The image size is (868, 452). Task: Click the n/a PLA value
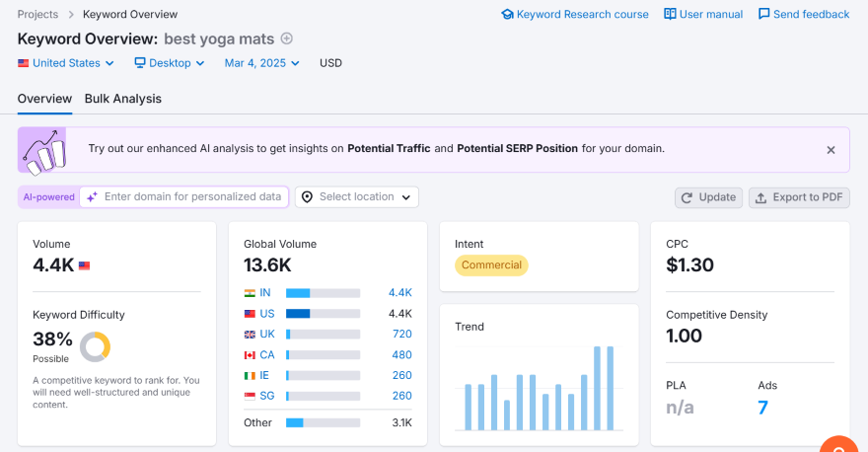click(680, 408)
